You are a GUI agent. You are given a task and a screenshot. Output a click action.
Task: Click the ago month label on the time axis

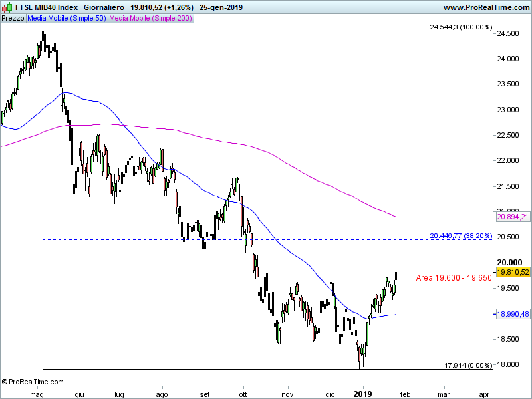tap(162, 394)
